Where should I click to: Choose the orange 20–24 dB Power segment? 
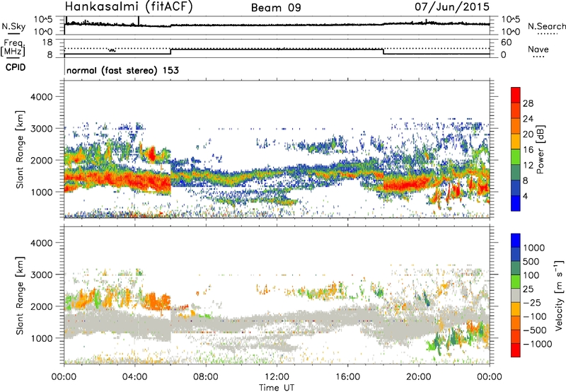pos(516,126)
